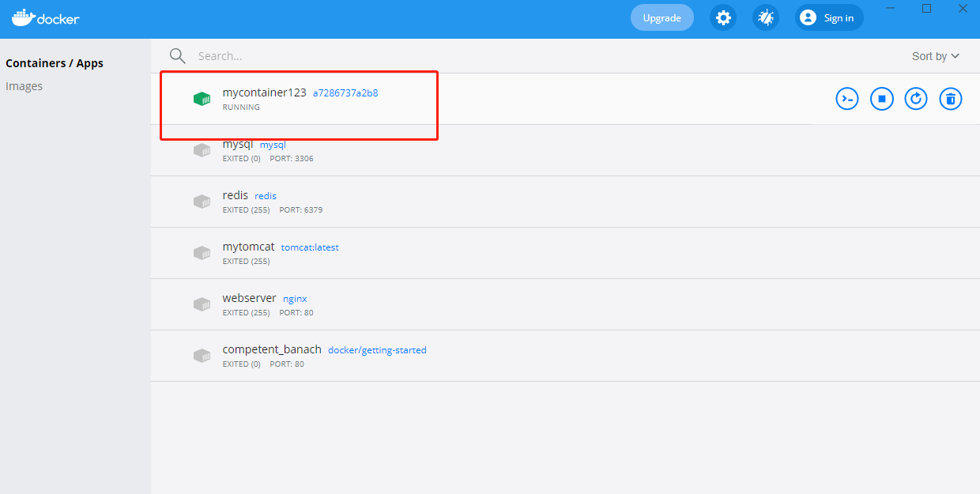Open the Sort by dropdown
This screenshot has width=980, height=494.
coord(936,56)
